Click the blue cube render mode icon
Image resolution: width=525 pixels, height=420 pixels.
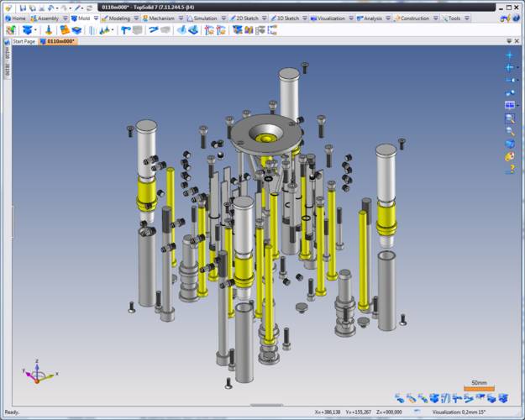pyautogui.click(x=510, y=144)
